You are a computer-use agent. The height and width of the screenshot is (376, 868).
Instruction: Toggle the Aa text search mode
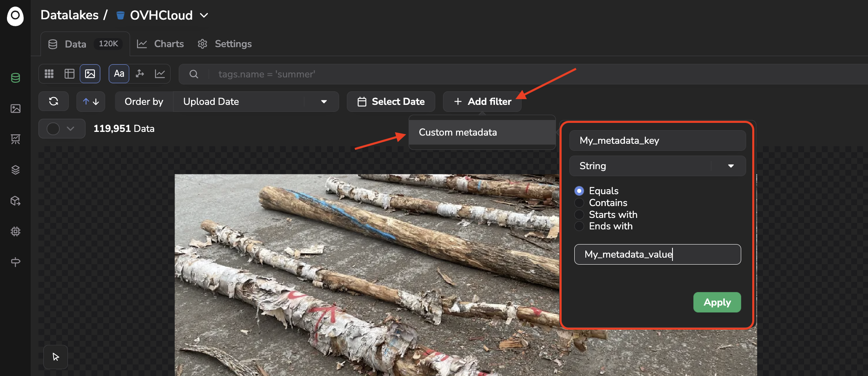pyautogui.click(x=119, y=74)
